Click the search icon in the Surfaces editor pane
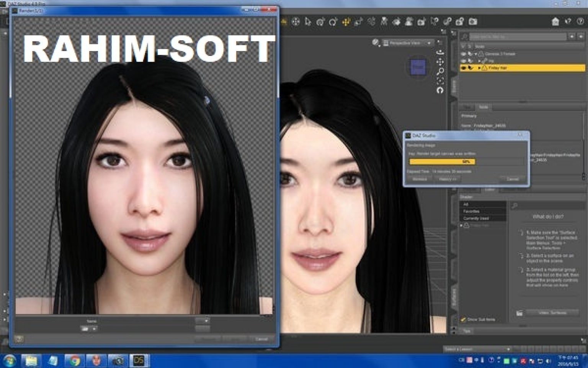 pos(514,205)
